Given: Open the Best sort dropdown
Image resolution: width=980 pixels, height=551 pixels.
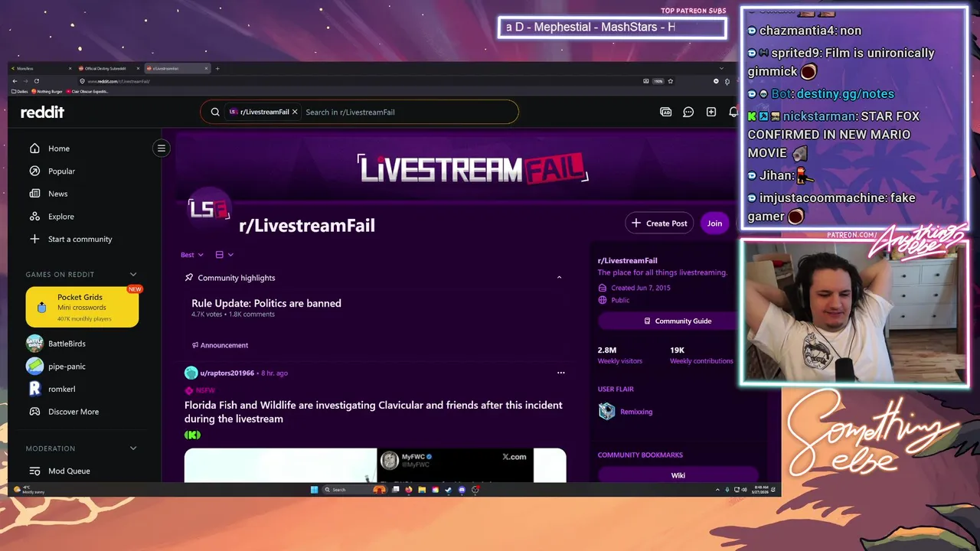Looking at the screenshot, I should click(x=192, y=255).
